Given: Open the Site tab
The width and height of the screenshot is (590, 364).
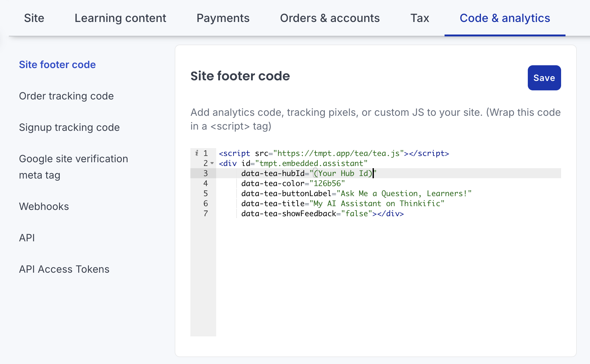Looking at the screenshot, I should tap(34, 18).
